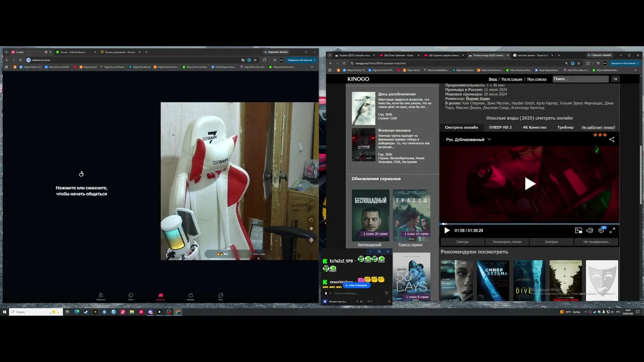Switch the video player to fullscreen
644x362 pixels.
[x=612, y=230]
